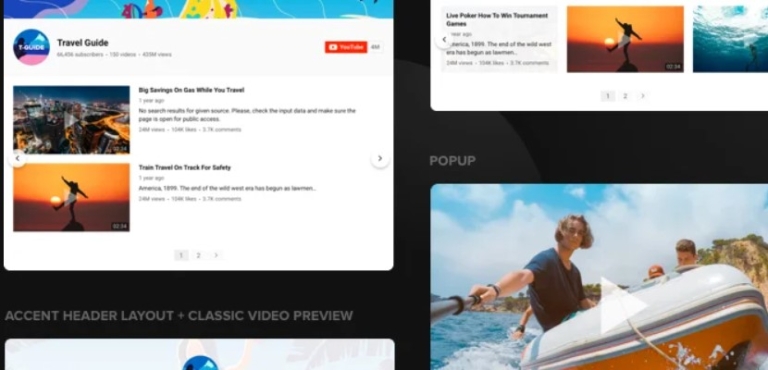
Task: Click the Travel Guide channel logo avatar
Action: click(31, 47)
